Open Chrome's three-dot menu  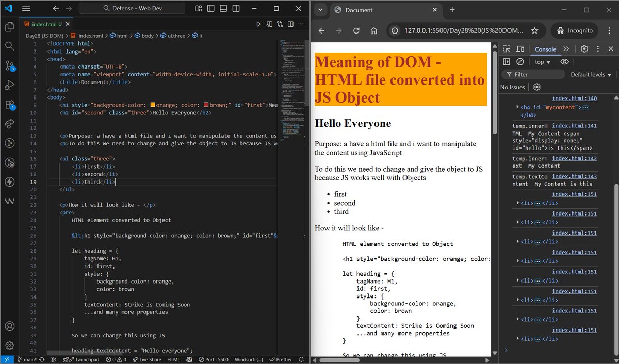pos(609,31)
